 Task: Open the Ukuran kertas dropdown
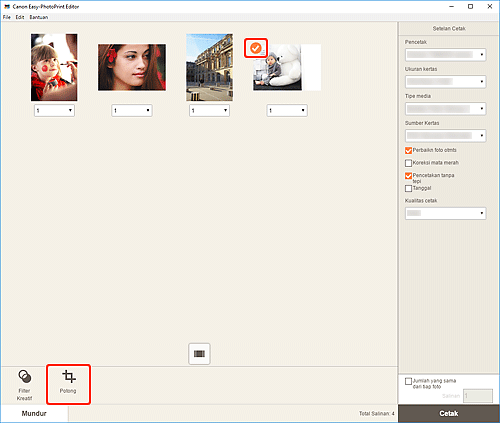(445, 82)
